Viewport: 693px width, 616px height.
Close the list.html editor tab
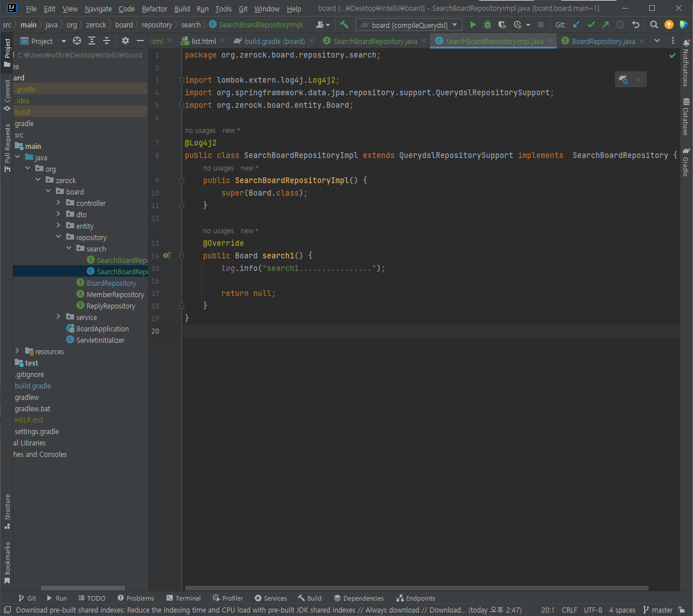click(x=222, y=40)
